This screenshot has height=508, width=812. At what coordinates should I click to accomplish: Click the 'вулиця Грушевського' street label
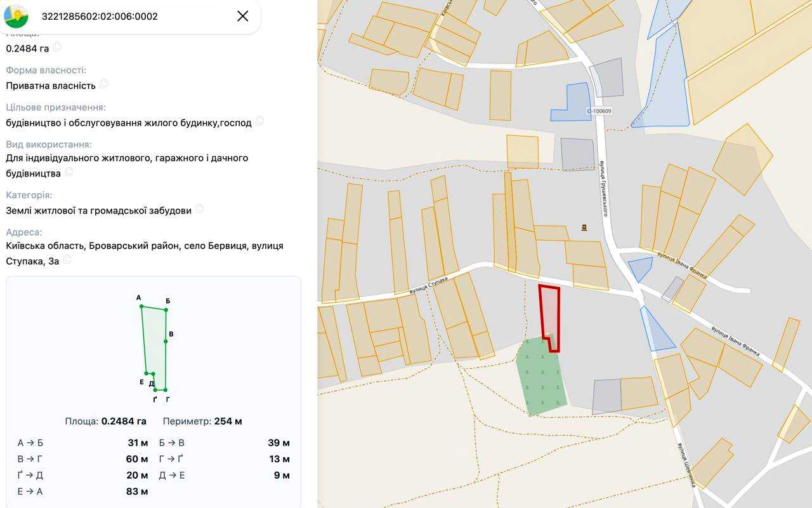pyautogui.click(x=603, y=188)
